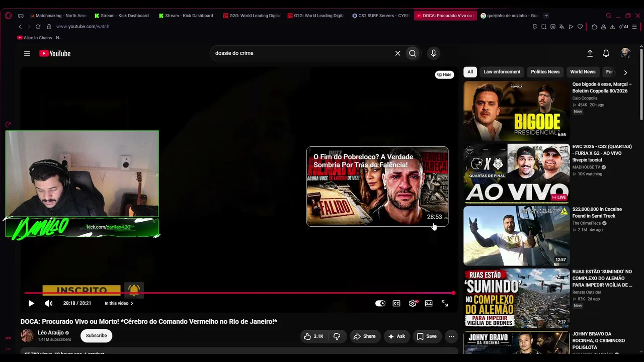The image size is (644, 362).
Task: Open the YouTube guide hamburger menu
Action: pos(27,53)
